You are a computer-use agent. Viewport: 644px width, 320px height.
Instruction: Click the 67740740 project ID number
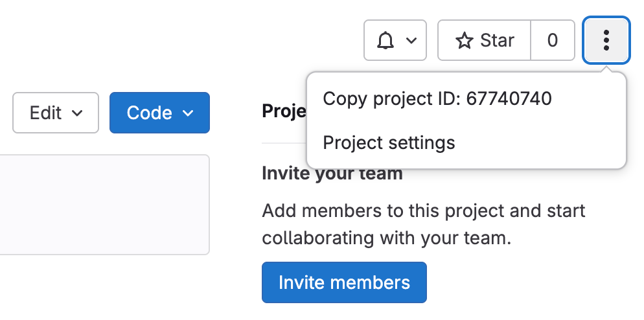509,98
